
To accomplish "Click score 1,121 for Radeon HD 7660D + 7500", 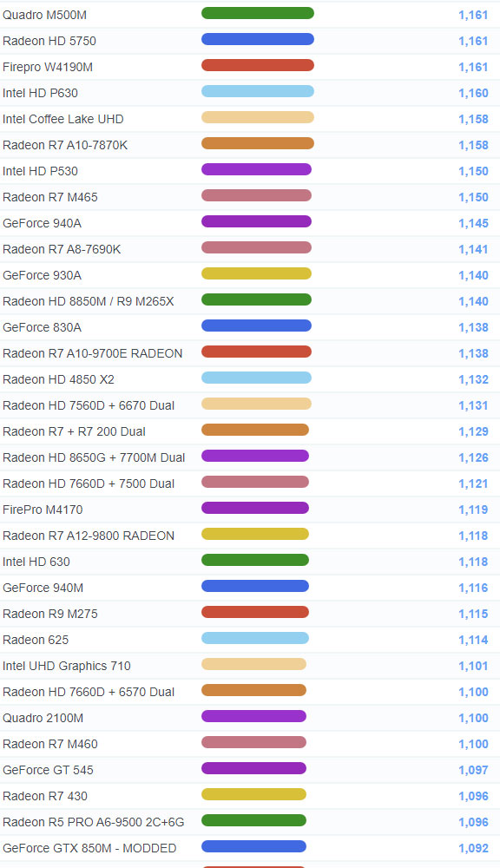I will point(473,483).
